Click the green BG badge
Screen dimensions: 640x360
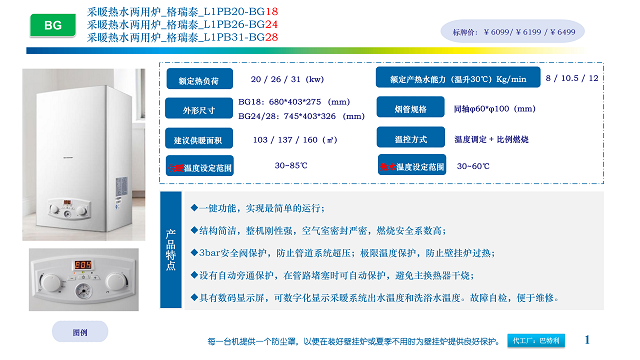tap(53, 25)
